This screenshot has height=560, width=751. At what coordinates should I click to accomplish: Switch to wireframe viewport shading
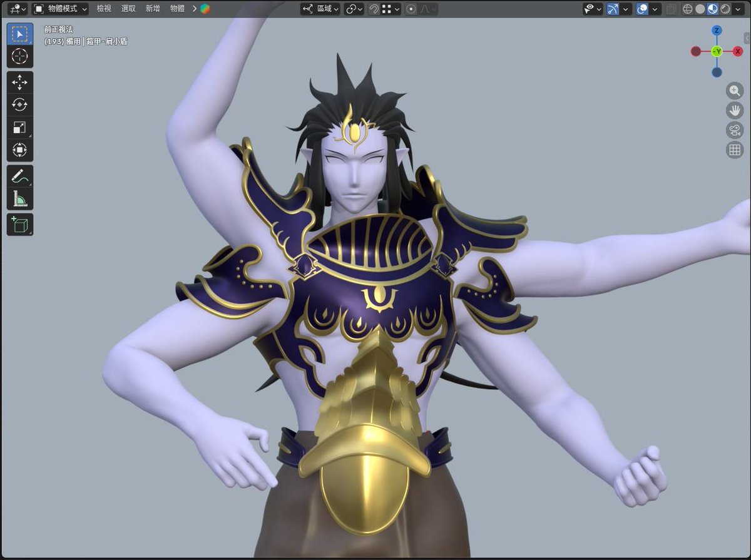point(687,9)
